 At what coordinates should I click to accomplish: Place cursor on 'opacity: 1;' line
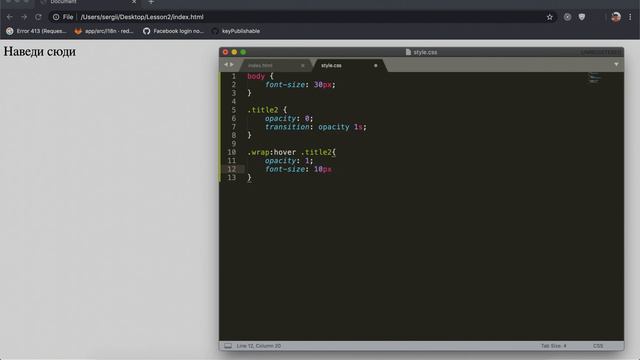pos(289,161)
